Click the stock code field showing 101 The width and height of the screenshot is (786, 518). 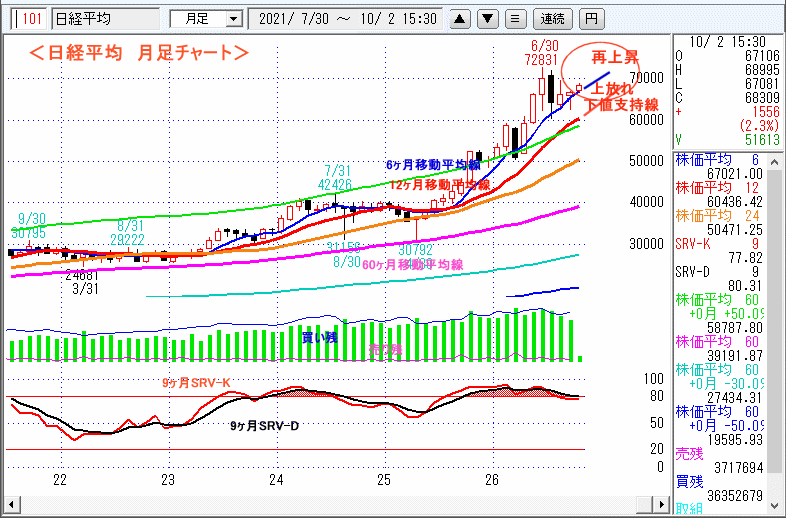point(29,19)
